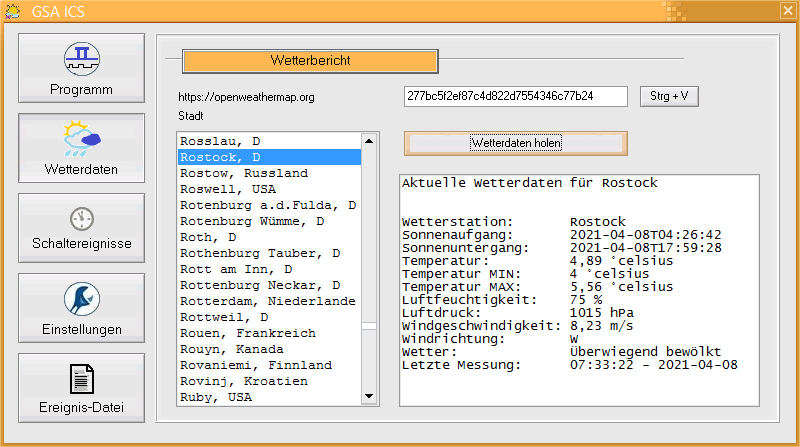Viewport: 800px width, 447px height.
Task: Click the Luftfeuchtigkeit value 75 %
Action: (x=586, y=300)
